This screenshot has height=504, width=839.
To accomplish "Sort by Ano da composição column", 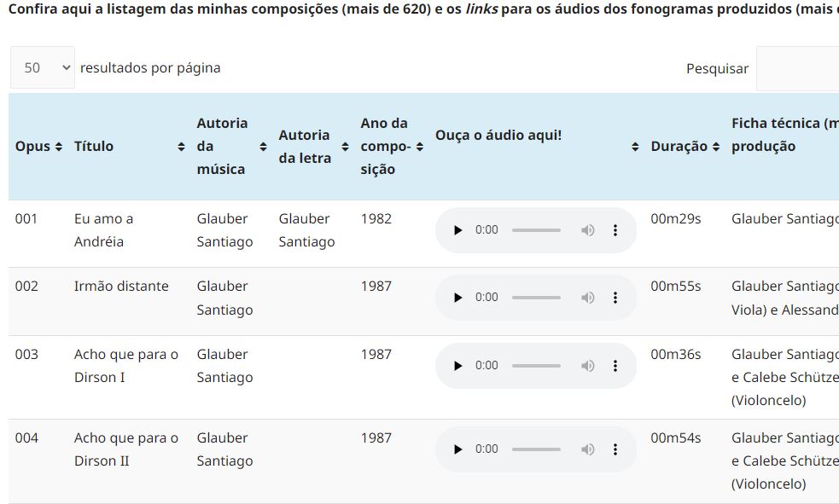I will click(392, 147).
